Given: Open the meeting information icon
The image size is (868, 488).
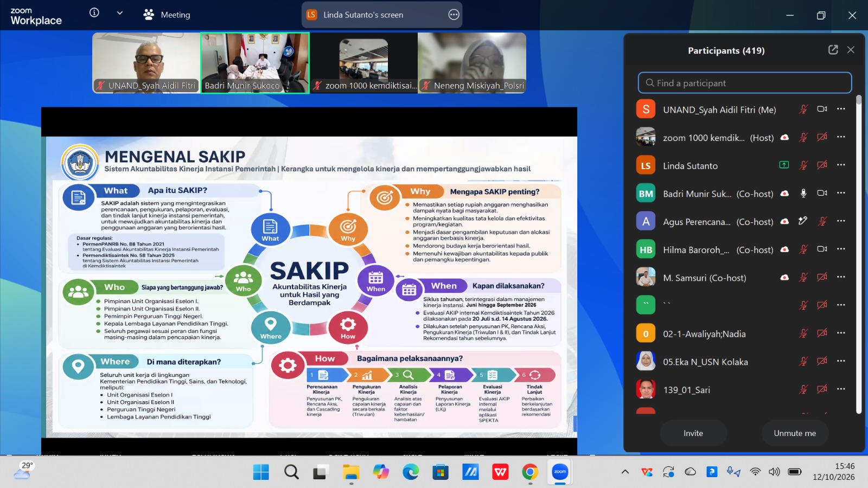Looking at the screenshot, I should tap(94, 12).
